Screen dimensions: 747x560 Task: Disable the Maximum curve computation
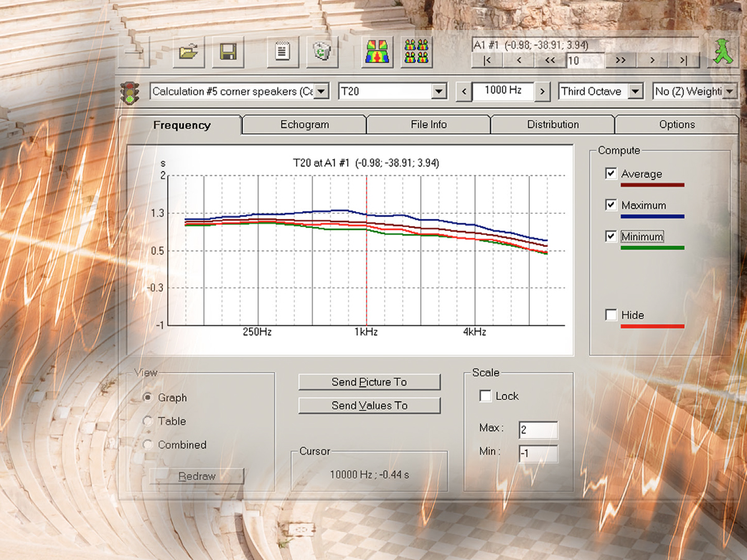pyautogui.click(x=611, y=205)
